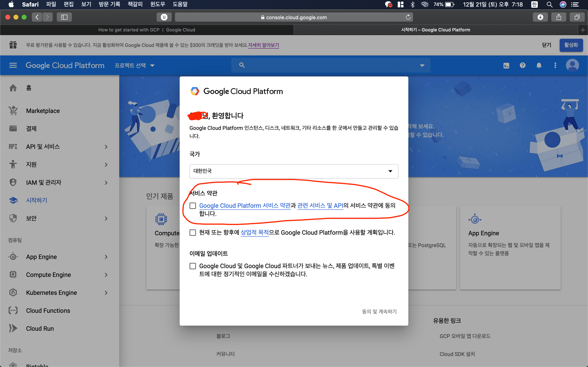Show notifications via bell icon
Image resolution: width=588 pixels, height=367 pixels.
(x=539, y=65)
